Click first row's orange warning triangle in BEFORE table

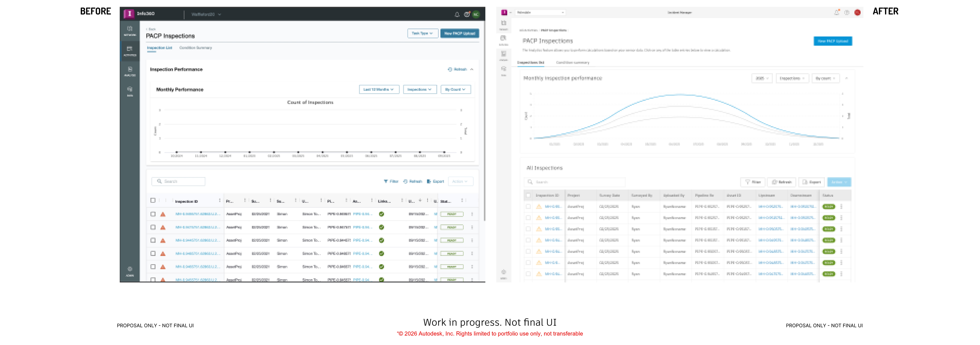click(x=163, y=214)
